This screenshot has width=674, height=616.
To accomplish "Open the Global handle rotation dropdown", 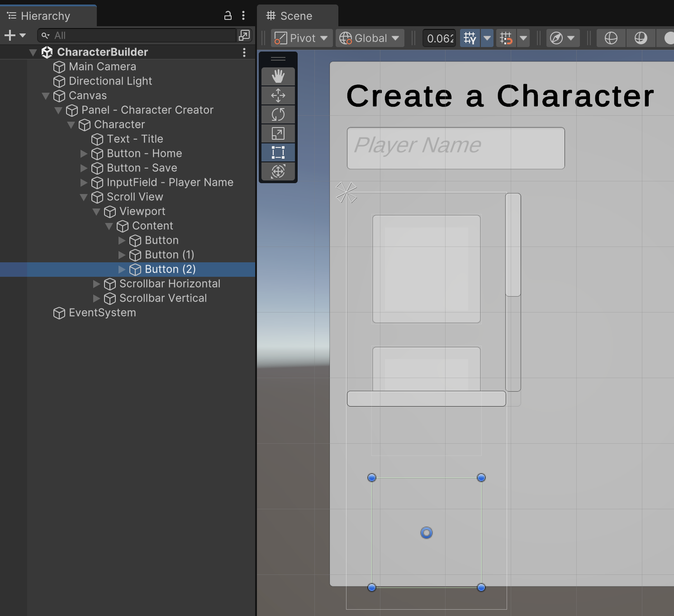I will tap(369, 38).
